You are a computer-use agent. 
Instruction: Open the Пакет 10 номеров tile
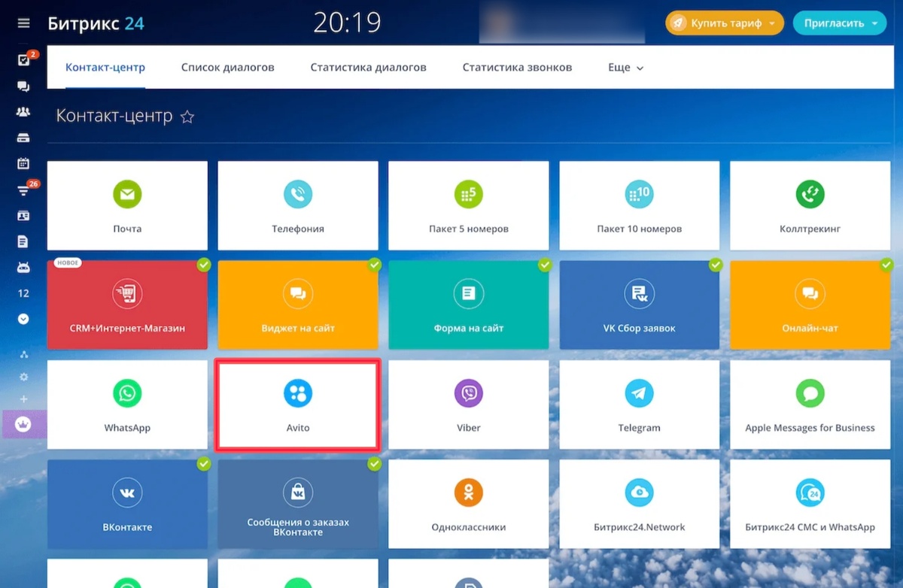[640, 205]
